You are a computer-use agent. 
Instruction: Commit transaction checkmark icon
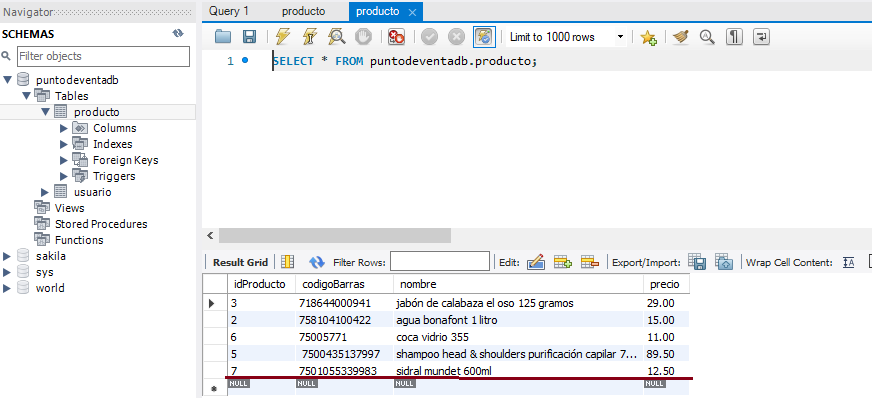click(429, 37)
